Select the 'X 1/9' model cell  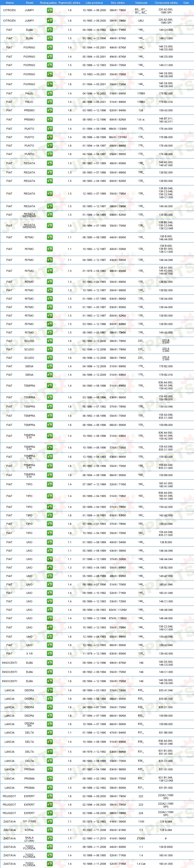(29, 653)
